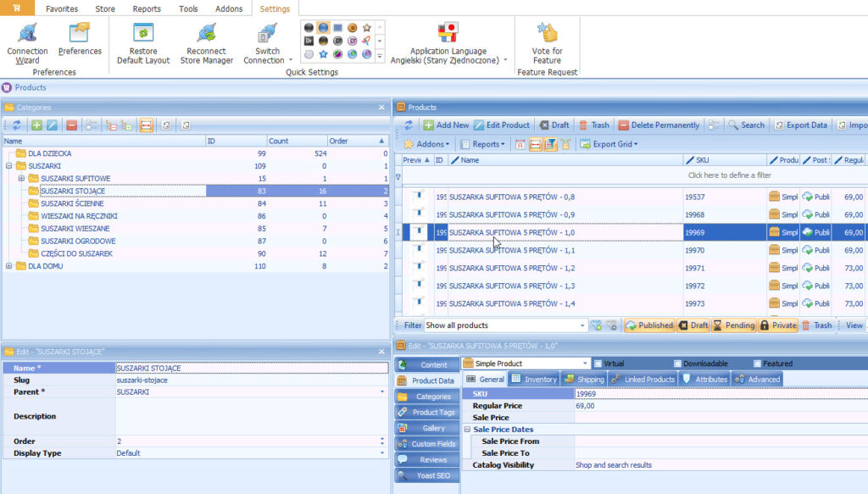Open the Gallery section button
The image size is (868, 494).
click(x=427, y=428)
